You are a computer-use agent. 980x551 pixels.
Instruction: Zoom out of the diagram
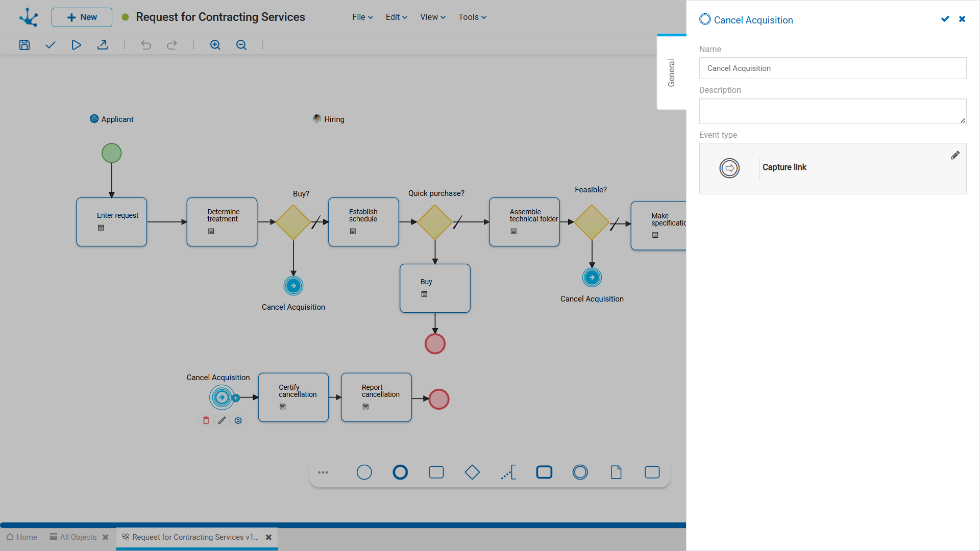click(x=241, y=45)
